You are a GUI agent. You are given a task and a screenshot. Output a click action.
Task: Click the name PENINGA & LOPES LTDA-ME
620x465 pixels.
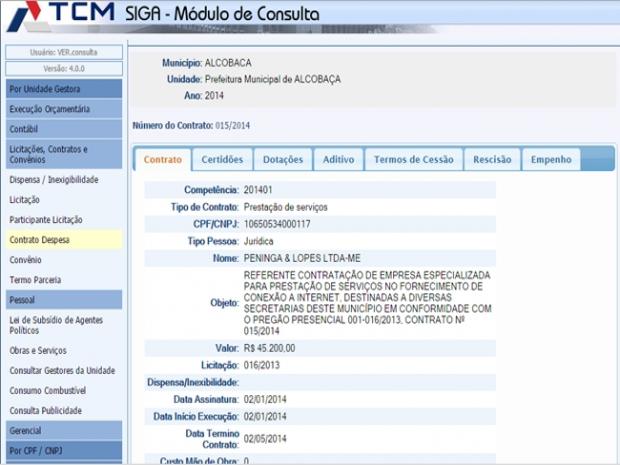point(302,258)
